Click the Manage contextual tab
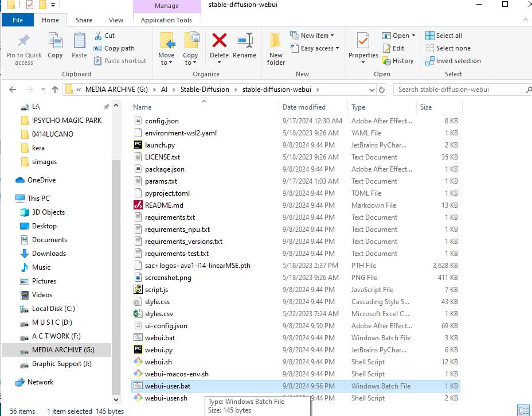 pos(167,6)
